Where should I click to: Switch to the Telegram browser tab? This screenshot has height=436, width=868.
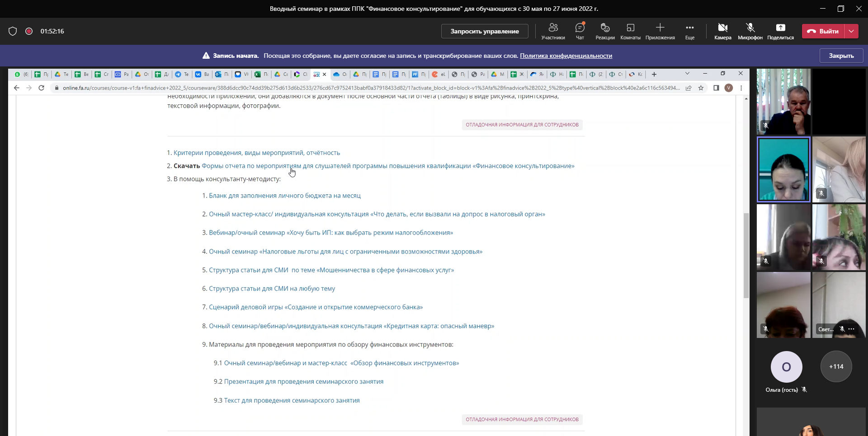click(182, 75)
